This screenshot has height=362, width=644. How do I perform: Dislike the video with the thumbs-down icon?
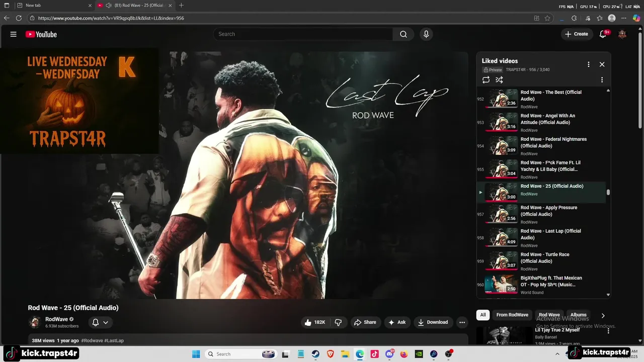pyautogui.click(x=339, y=322)
